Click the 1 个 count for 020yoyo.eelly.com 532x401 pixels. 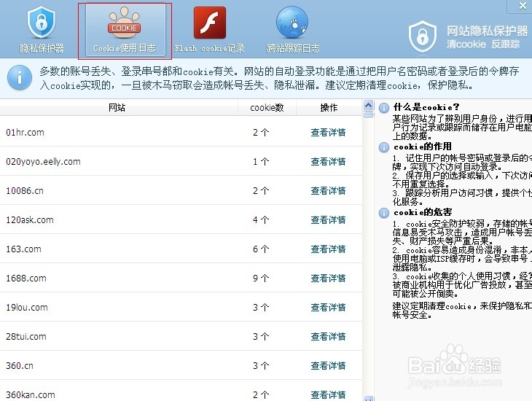point(261,162)
